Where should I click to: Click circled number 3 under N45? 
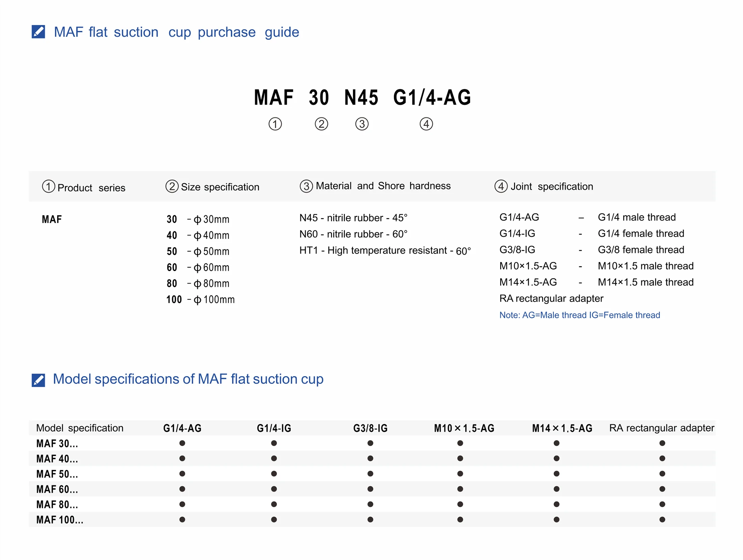(x=362, y=124)
